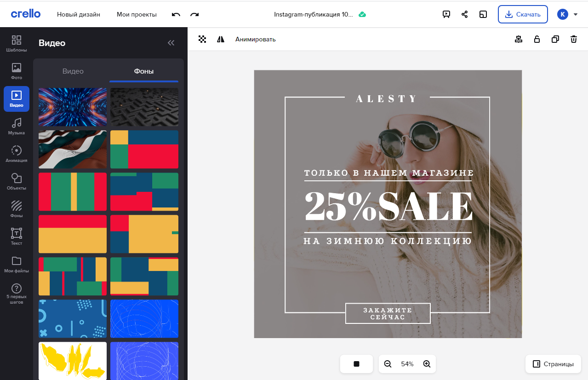
Task: Select ТОЛЬКО В НАШЕМ МАГАЗИНЕ text
Action: pyautogui.click(x=388, y=173)
